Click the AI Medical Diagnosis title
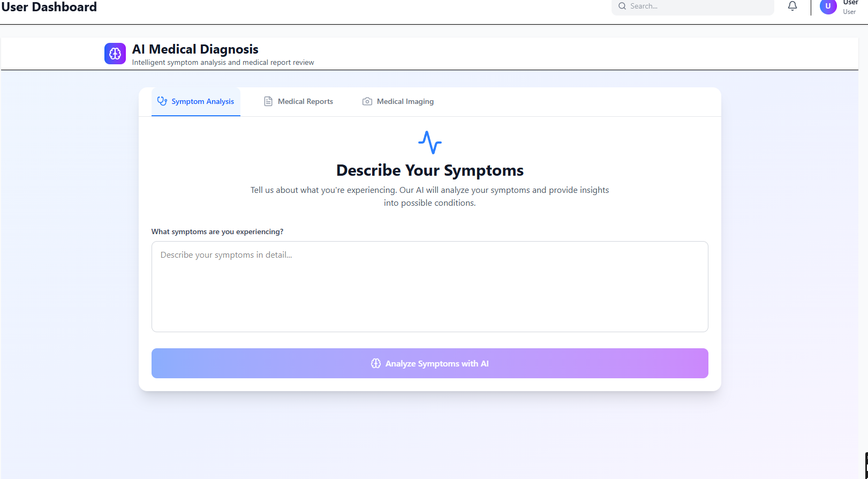 point(195,49)
